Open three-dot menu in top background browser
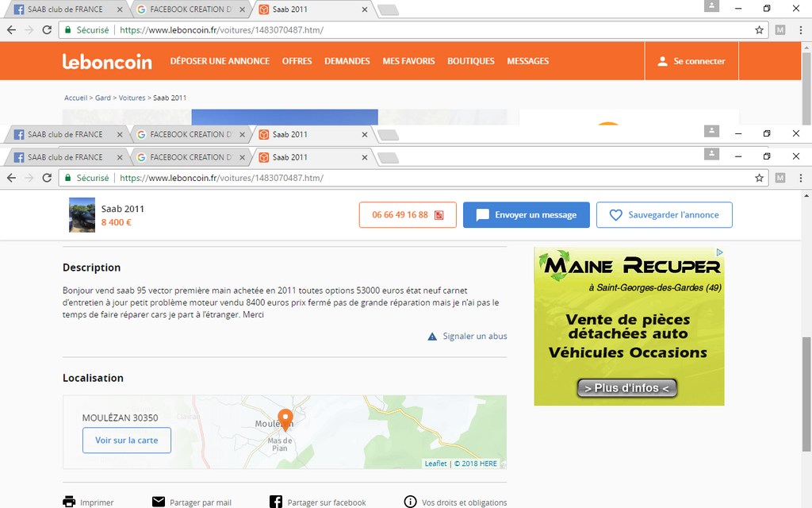812x508 pixels. pos(801,30)
